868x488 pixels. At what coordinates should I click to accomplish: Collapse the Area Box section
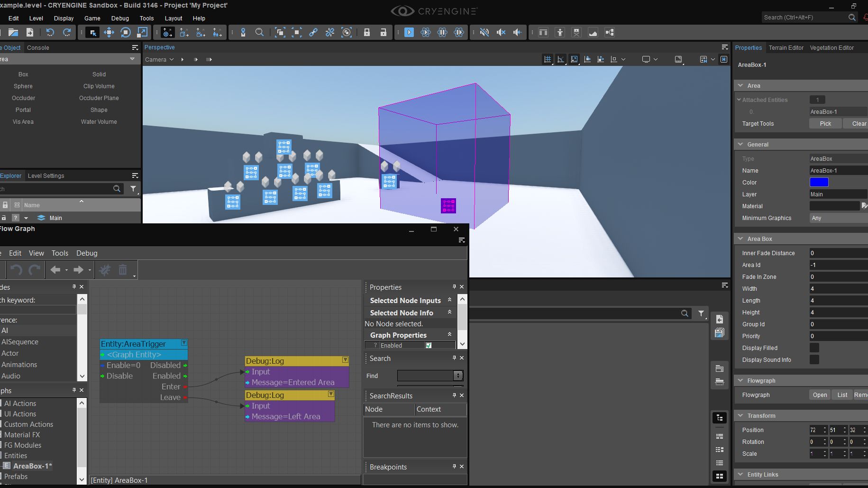click(x=740, y=239)
